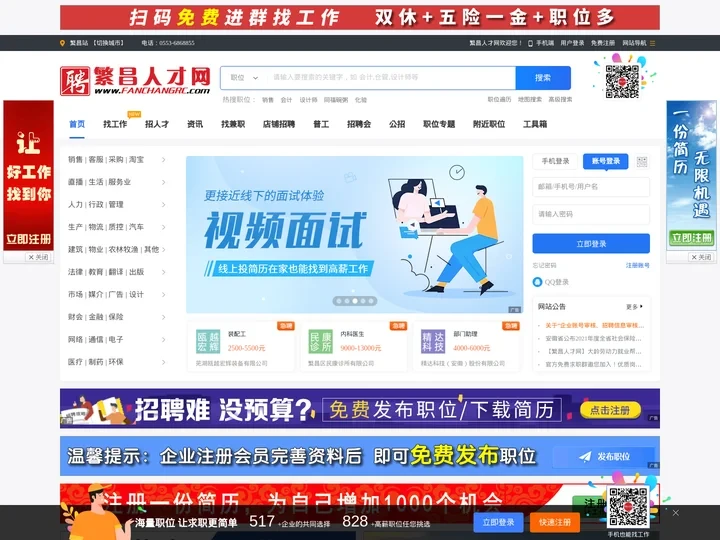720x540 pixels.
Task: Click hot search keyword 设计师
Action: pyautogui.click(x=308, y=100)
